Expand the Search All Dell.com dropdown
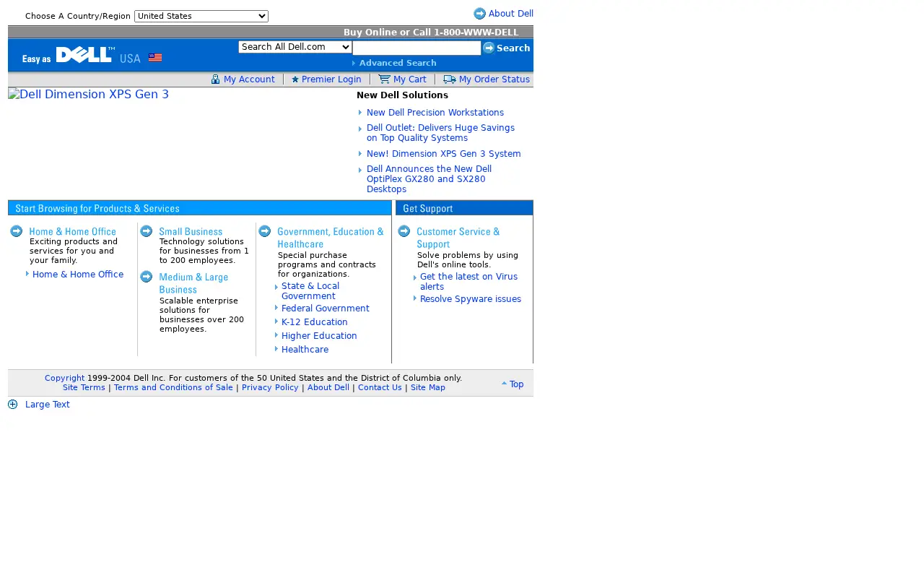This screenshot has width=924, height=578. [x=295, y=47]
